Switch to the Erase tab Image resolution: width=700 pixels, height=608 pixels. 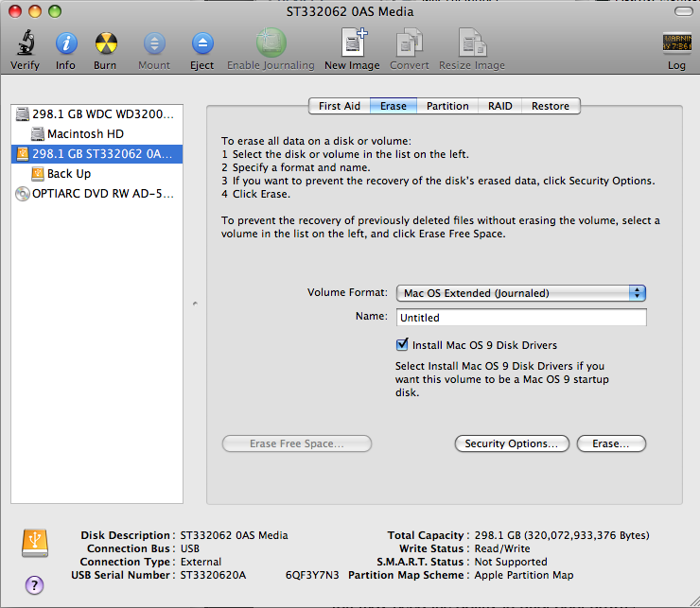click(394, 106)
